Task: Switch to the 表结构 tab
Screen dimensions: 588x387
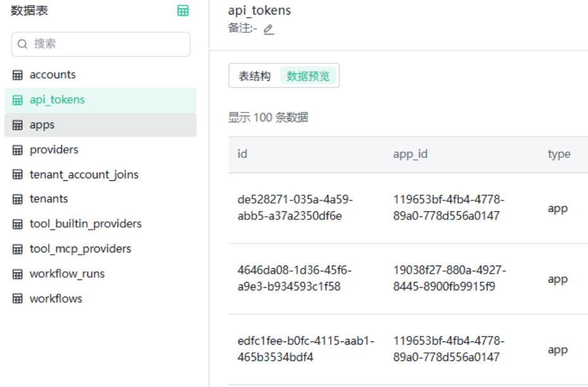Action: point(254,77)
